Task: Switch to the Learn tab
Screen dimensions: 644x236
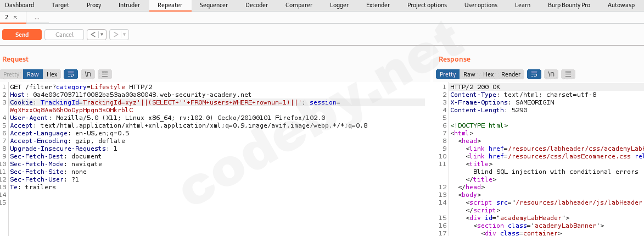Action: click(x=523, y=6)
